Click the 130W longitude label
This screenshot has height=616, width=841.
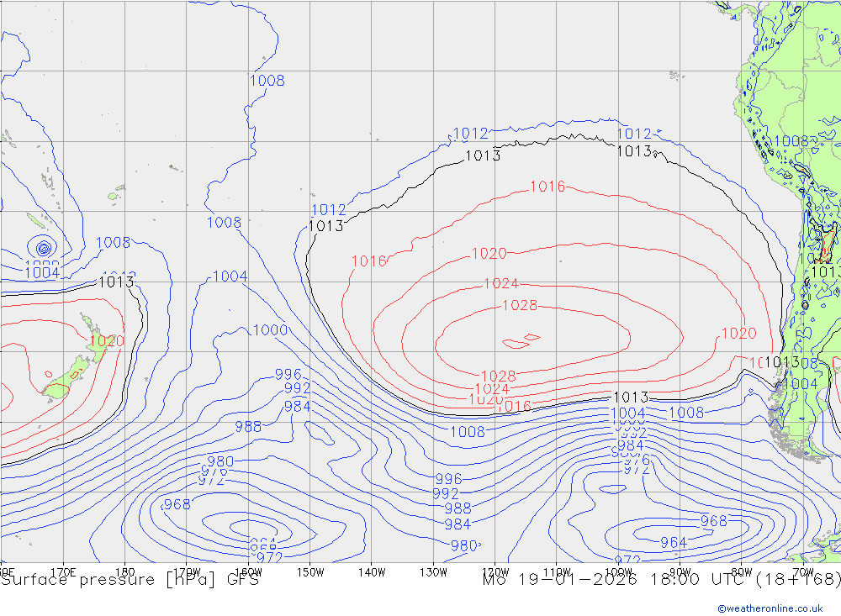coord(433,572)
